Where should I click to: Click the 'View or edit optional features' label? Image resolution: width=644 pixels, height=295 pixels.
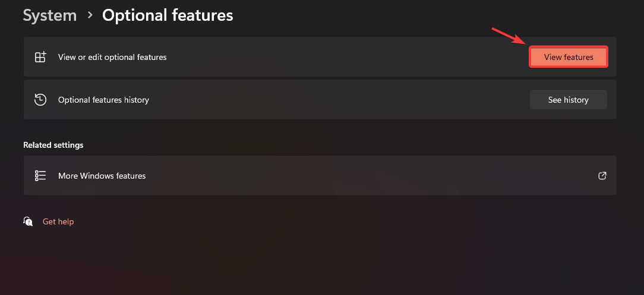tap(112, 58)
